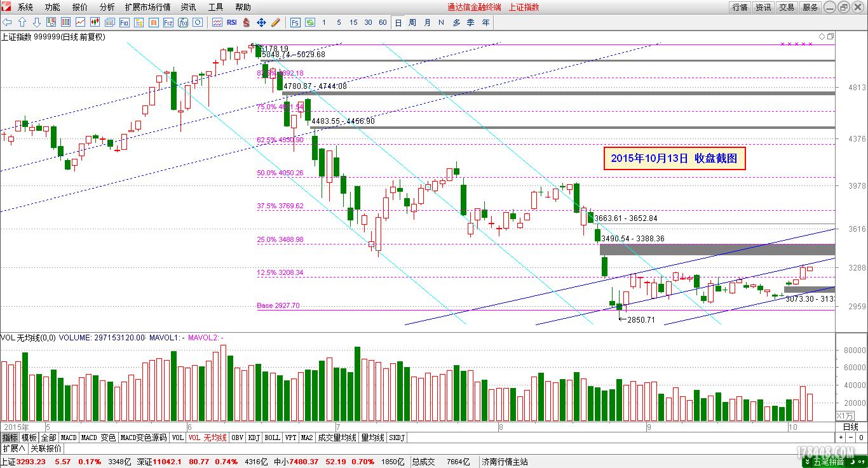Click the 资讯 button at top right
868x468 pixels.
763,7
